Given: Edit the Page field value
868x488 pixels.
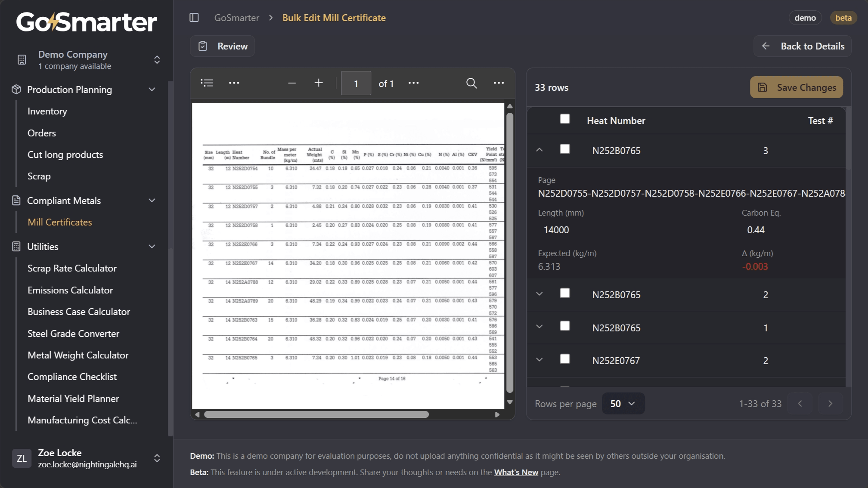Looking at the screenshot, I should (691, 194).
